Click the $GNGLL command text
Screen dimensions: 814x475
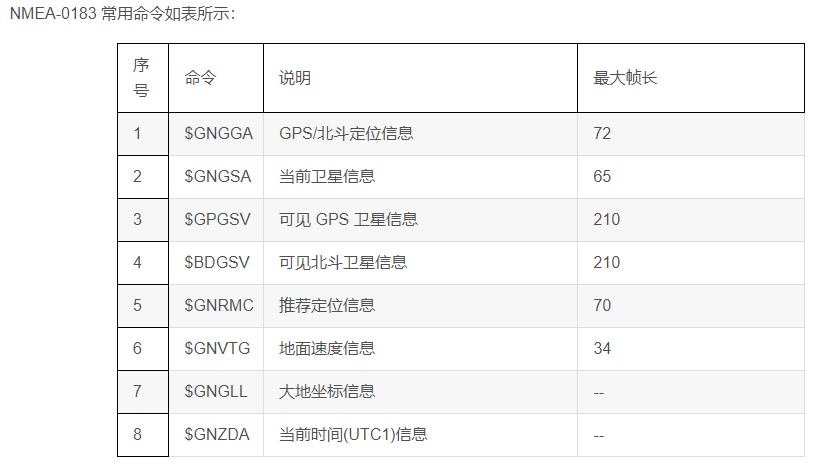216,391
